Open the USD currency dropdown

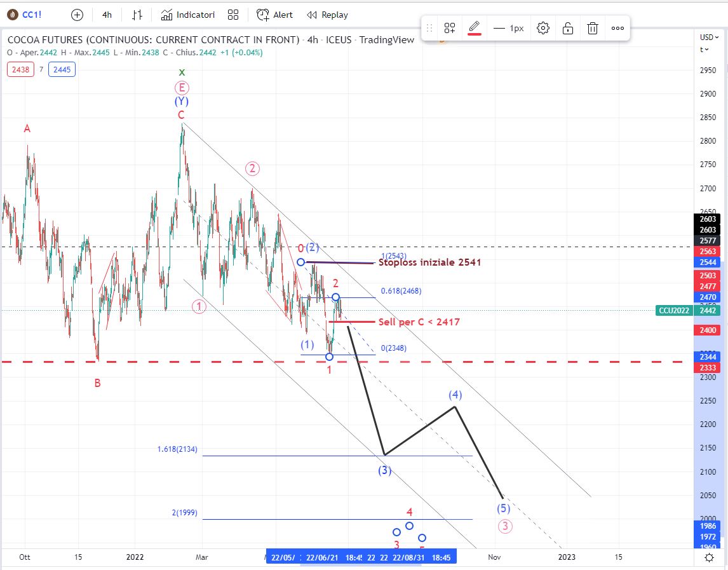pos(709,37)
